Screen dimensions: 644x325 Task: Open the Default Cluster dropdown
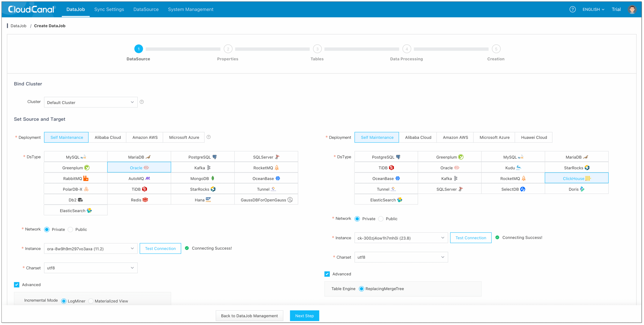91,102
